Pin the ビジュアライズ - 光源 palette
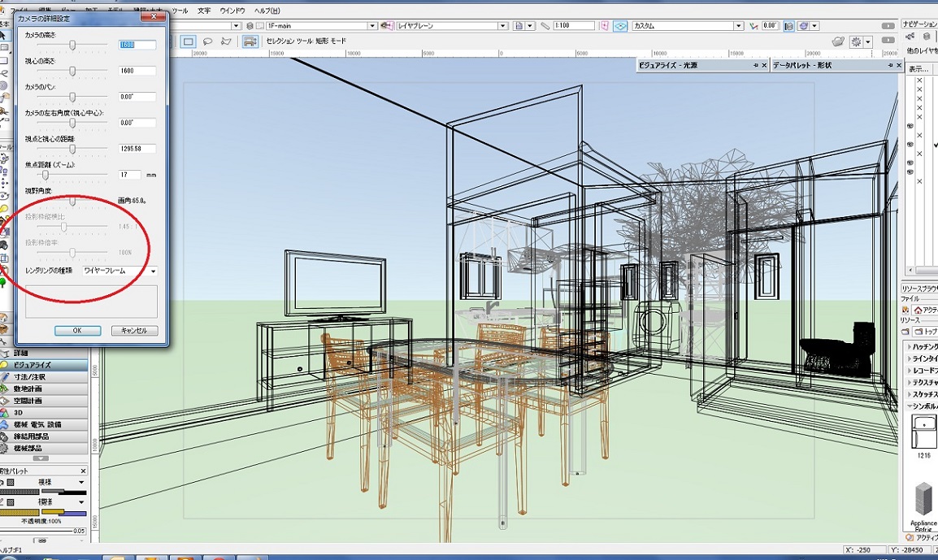Image resolution: width=938 pixels, height=560 pixels. (x=756, y=65)
